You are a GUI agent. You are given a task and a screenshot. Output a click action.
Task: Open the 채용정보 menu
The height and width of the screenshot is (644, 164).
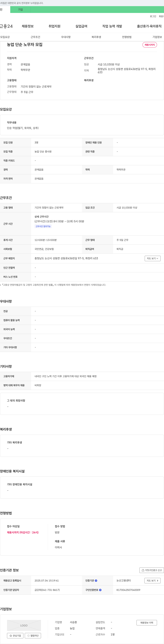(28, 26)
